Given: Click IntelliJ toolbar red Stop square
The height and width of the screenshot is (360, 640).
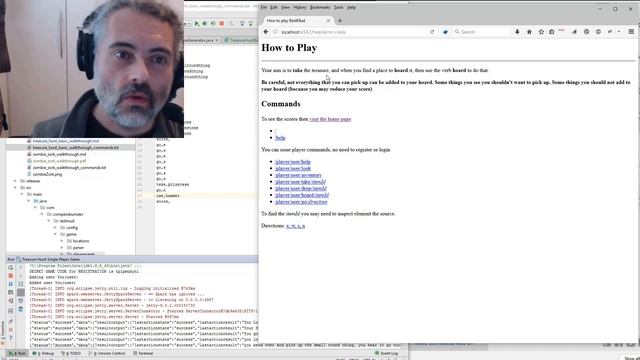Looking at the screenshot, I should point(222,24).
